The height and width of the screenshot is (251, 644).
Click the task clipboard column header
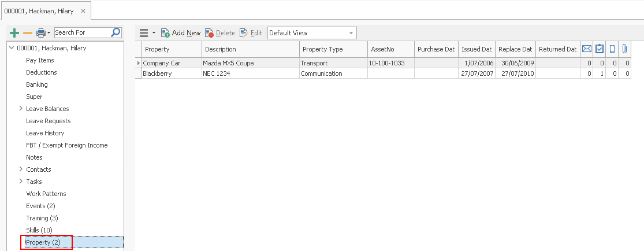tap(600, 49)
